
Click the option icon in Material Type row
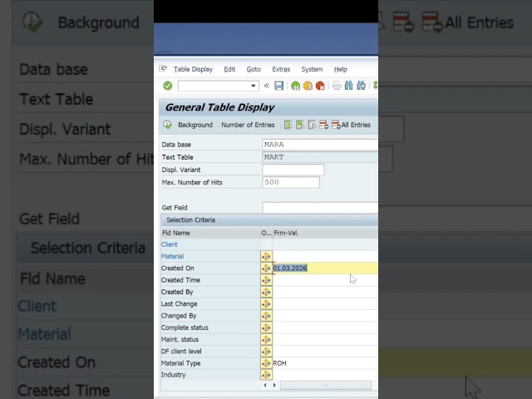266,363
